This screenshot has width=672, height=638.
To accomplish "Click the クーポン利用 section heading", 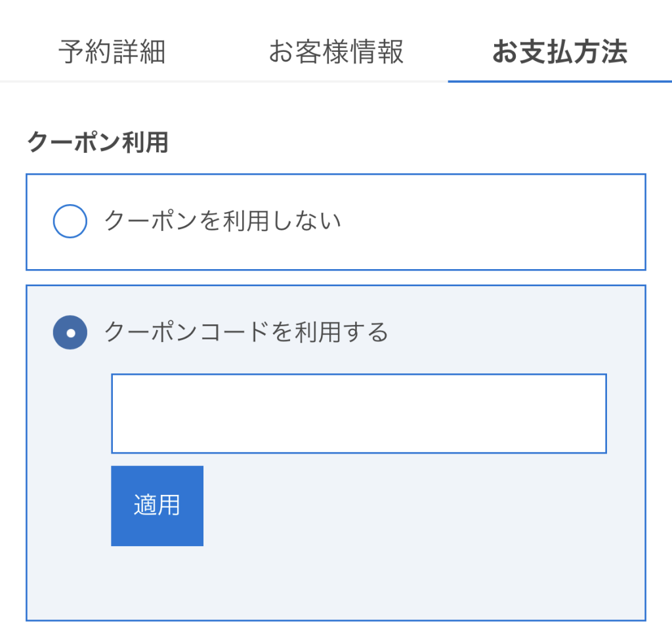I will (x=98, y=142).
